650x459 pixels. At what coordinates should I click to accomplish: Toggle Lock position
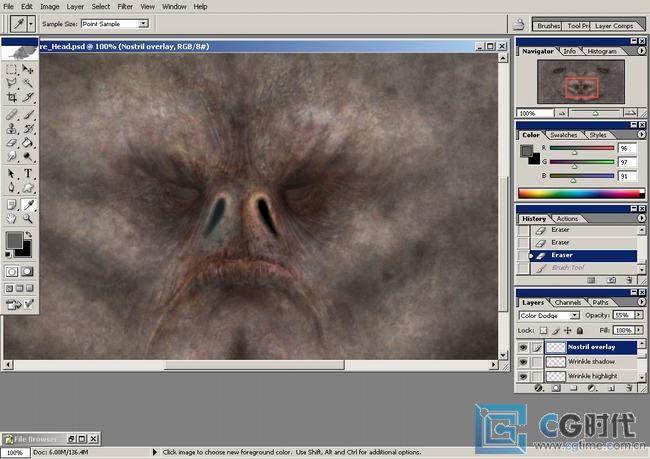[568, 330]
